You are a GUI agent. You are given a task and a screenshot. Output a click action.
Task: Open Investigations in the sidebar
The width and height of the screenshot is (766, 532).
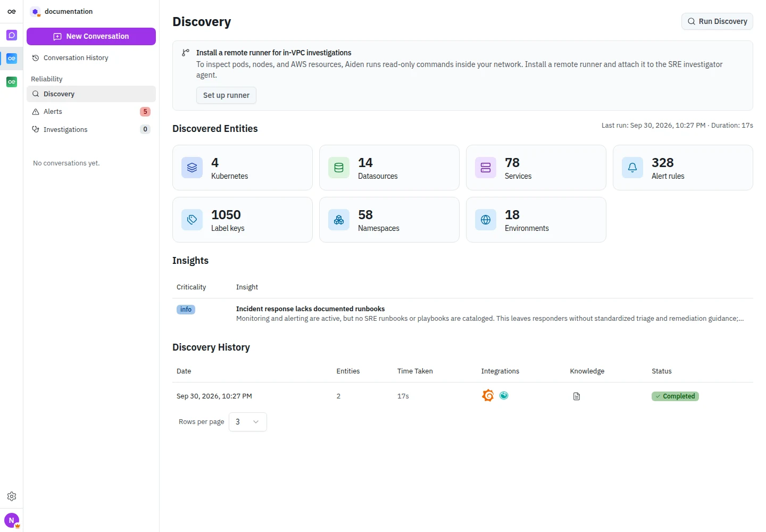[91, 129]
